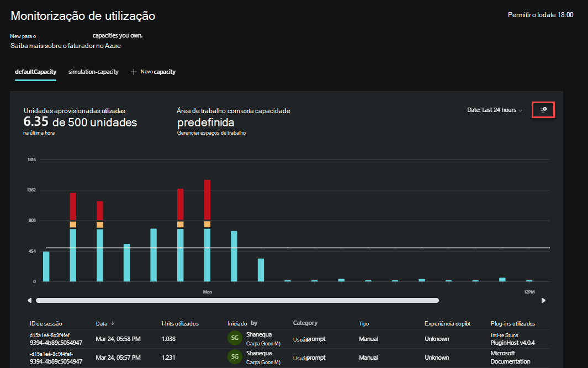The height and width of the screenshot is (368, 588).
Task: Click the plus icon next to Novo capacity
Action: [x=133, y=72]
